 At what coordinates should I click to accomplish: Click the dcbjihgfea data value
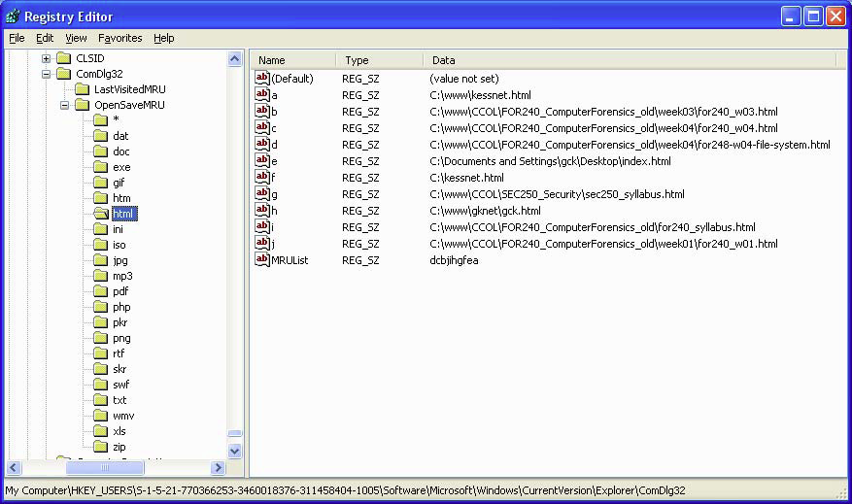click(x=454, y=260)
